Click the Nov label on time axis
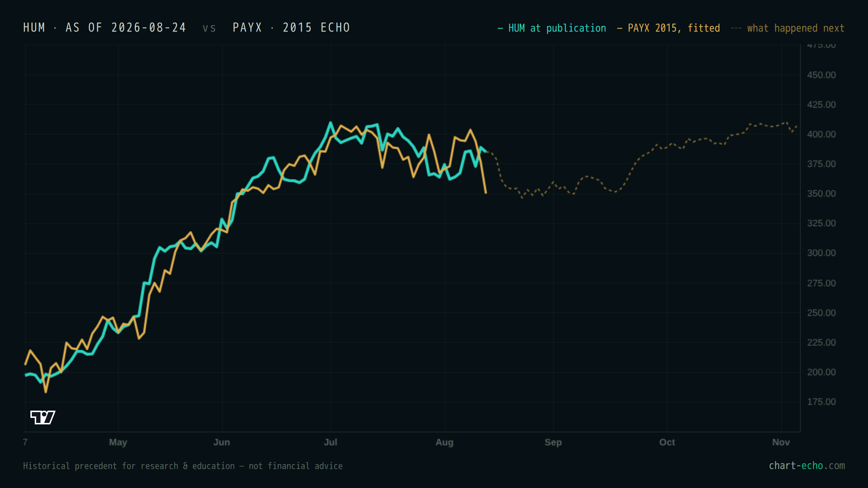868x488 pixels. coord(781,442)
